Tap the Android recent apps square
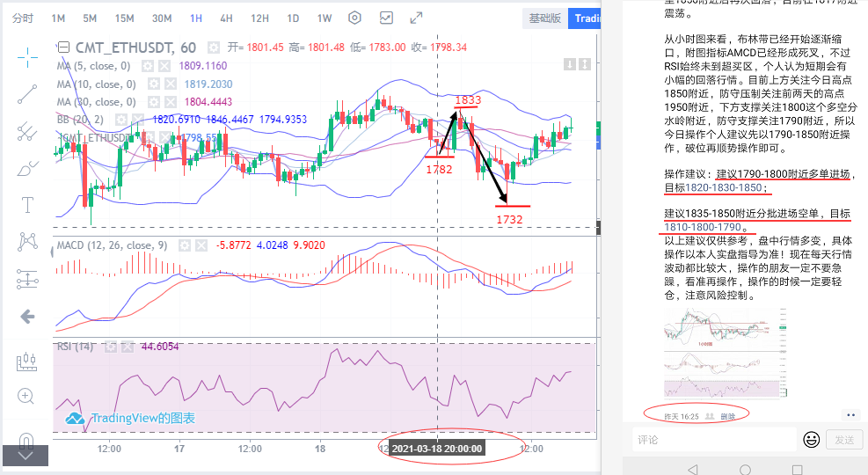868x475 pixels. [797, 470]
